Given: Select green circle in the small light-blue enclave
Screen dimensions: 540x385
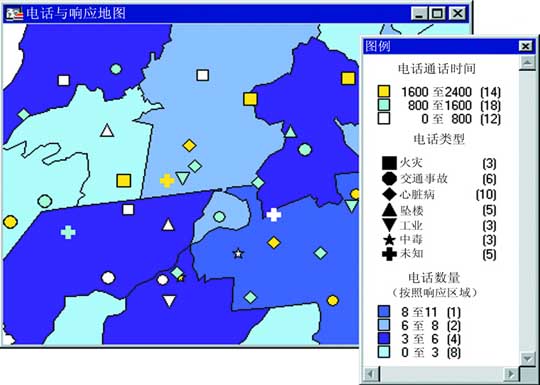Looking at the screenshot, I should tap(219, 217).
